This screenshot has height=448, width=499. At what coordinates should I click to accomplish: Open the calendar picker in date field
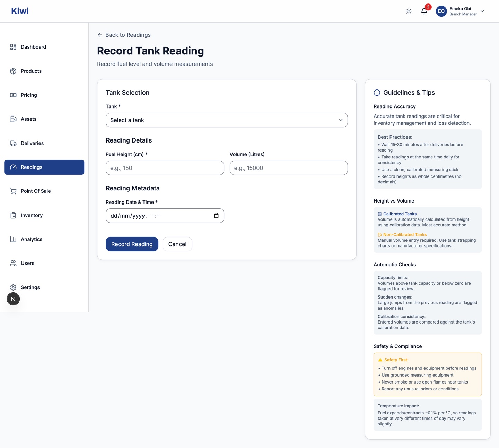[216, 216]
